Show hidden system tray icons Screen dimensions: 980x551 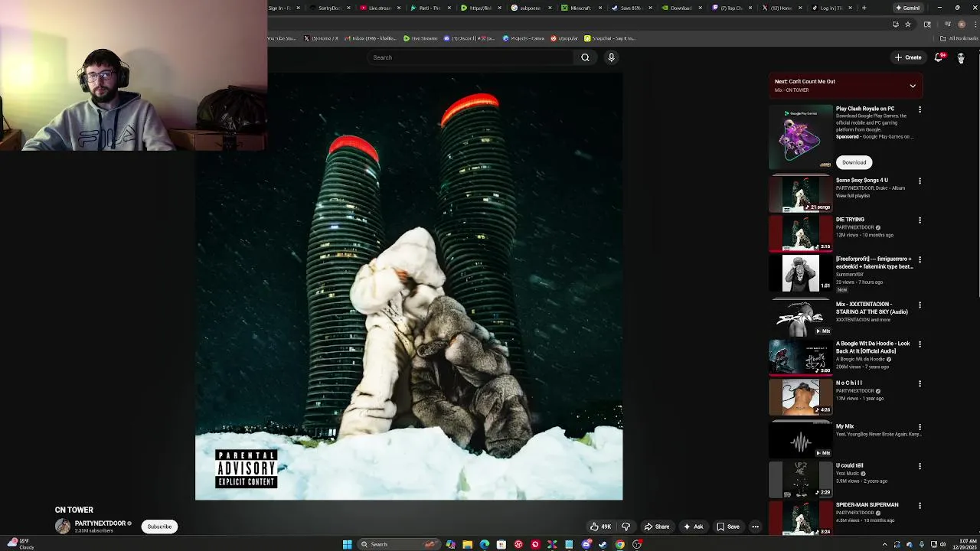coord(885,544)
